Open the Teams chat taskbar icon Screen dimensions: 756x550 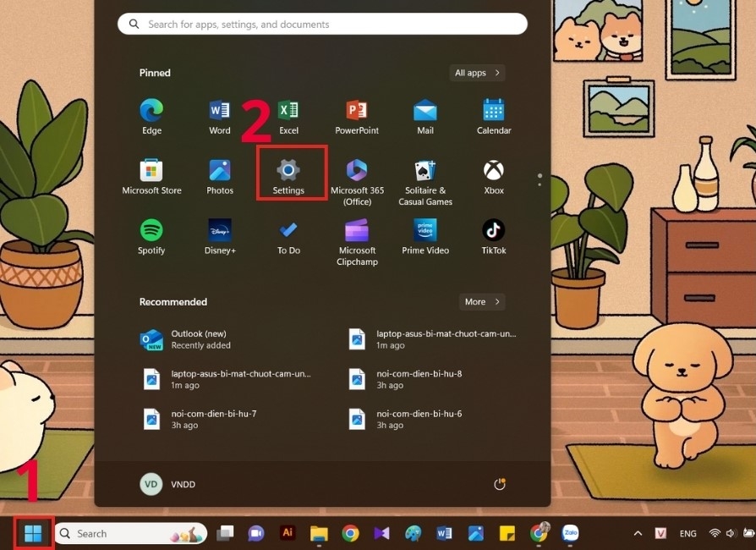(x=255, y=533)
